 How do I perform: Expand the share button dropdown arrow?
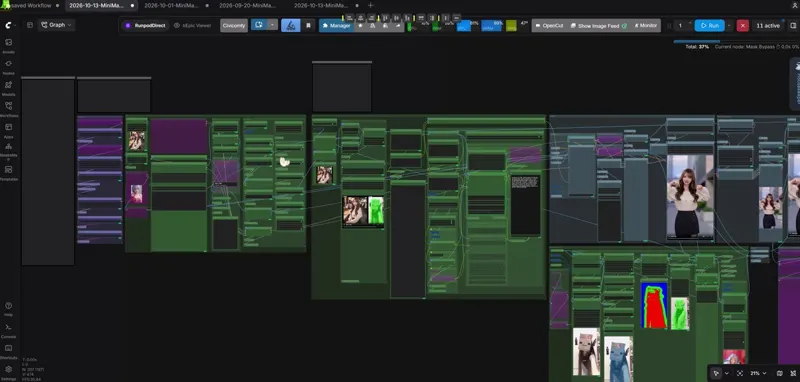click(x=273, y=25)
